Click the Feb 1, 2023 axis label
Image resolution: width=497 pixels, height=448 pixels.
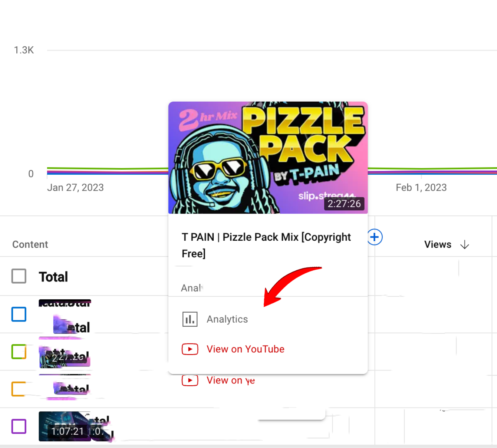click(x=421, y=188)
